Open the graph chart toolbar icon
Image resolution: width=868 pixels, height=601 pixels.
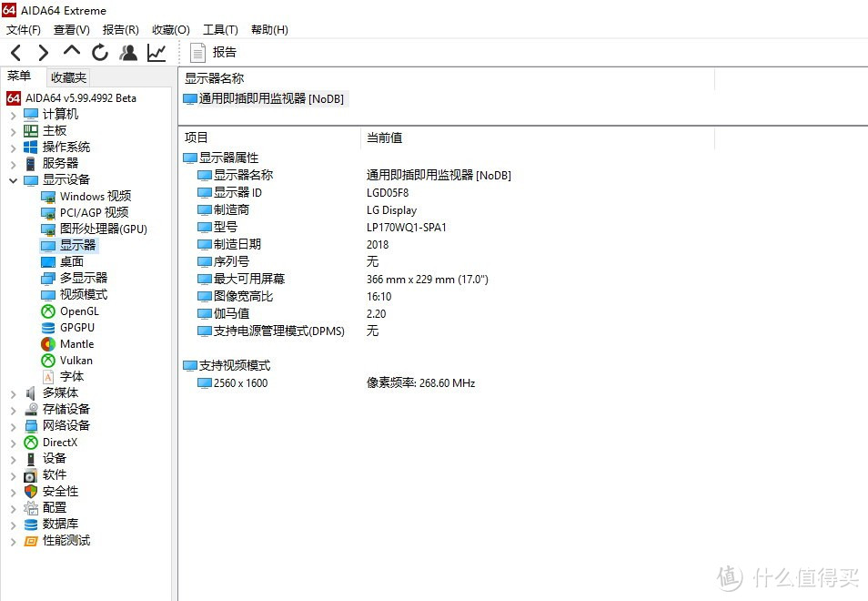156,53
